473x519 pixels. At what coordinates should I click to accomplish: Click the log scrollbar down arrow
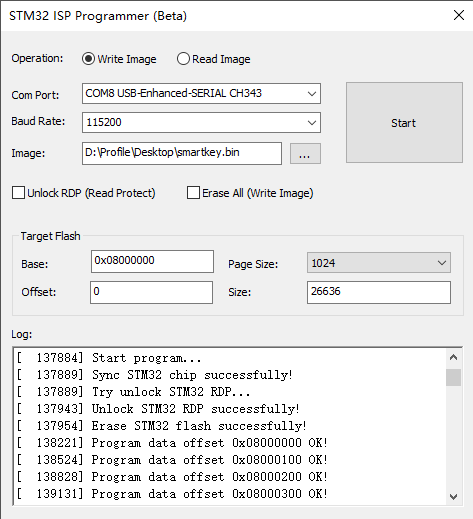point(453,497)
